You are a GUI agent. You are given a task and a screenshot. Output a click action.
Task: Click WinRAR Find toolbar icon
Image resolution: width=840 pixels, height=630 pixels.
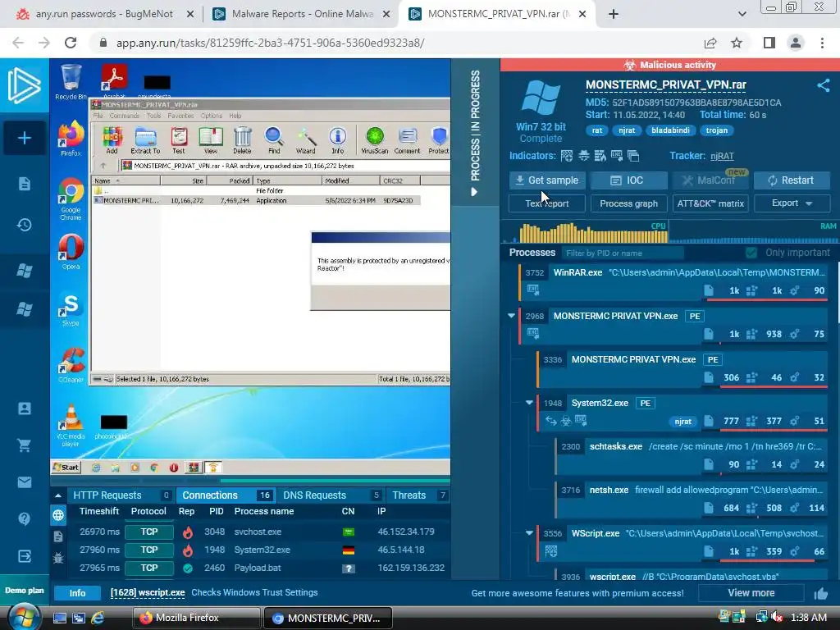[x=274, y=140]
